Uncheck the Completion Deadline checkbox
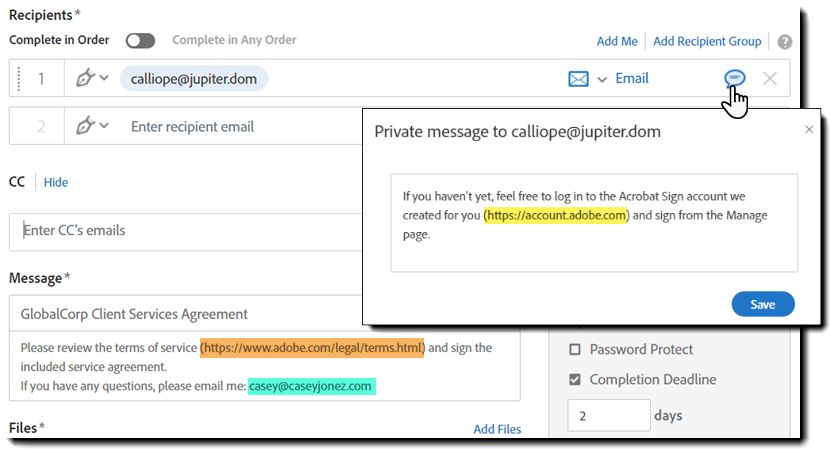Viewport: 830px width, 449px height. pyautogui.click(x=575, y=380)
